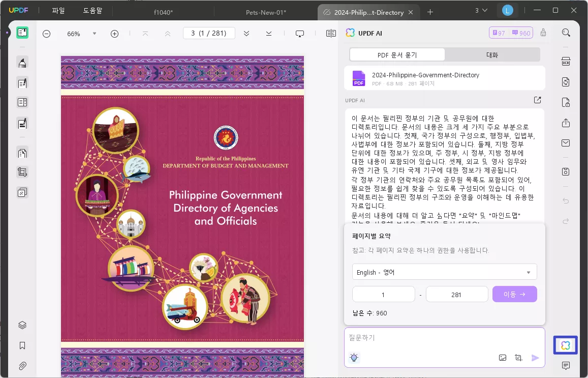Zoom in with the plus icon

click(115, 34)
